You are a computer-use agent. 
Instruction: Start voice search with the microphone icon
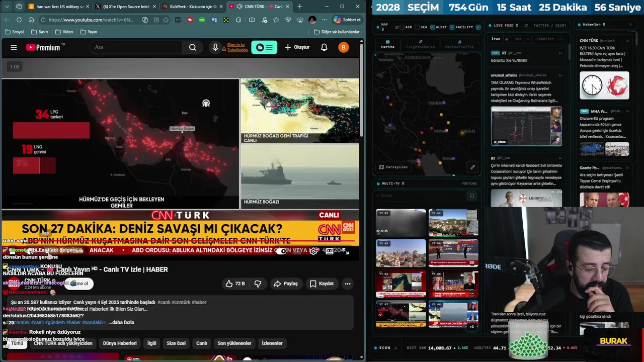click(x=215, y=47)
